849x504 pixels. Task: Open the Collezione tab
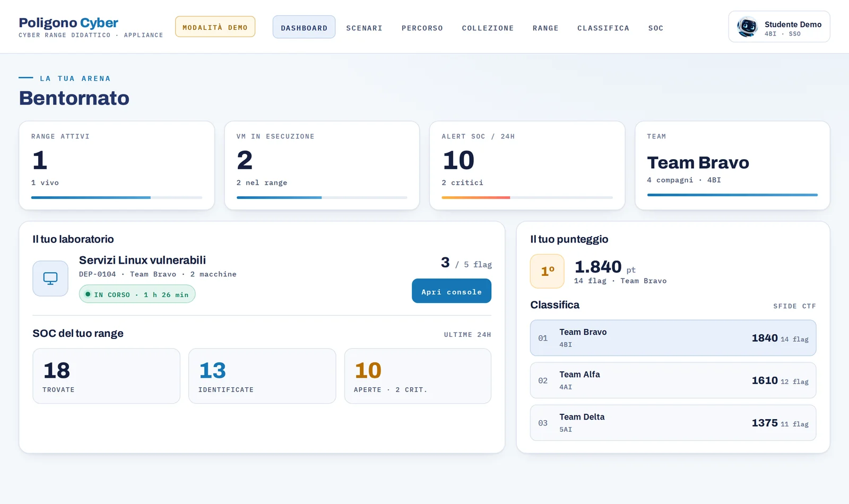tap(488, 28)
